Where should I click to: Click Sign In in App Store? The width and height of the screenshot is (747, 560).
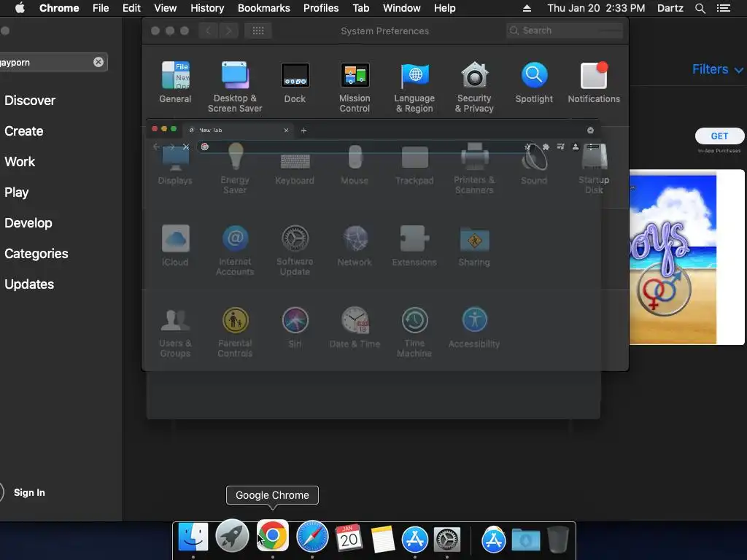click(x=29, y=492)
